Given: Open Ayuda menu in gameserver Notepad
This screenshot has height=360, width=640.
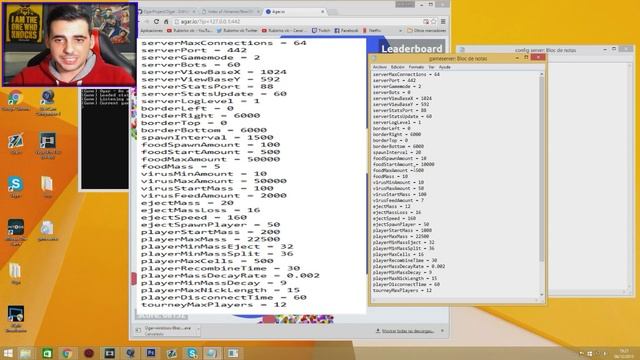Looking at the screenshot, I should tap(444, 67).
